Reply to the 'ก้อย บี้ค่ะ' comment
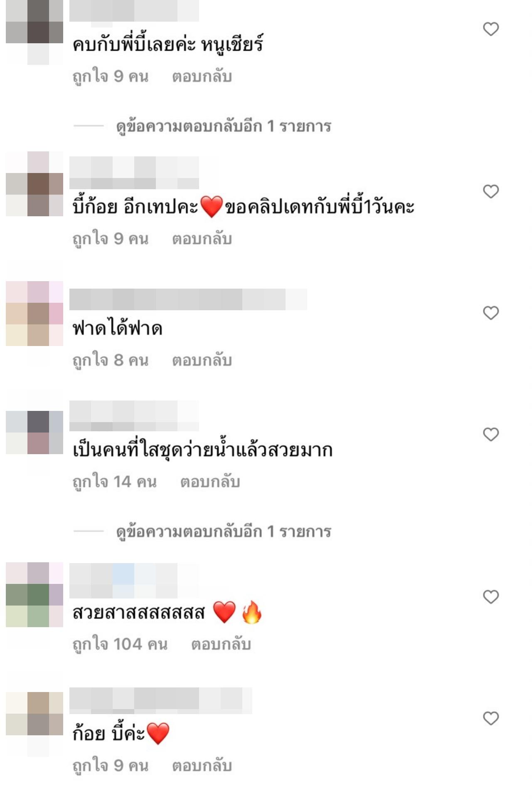Image resolution: width=532 pixels, height=801 pixels. point(202,766)
